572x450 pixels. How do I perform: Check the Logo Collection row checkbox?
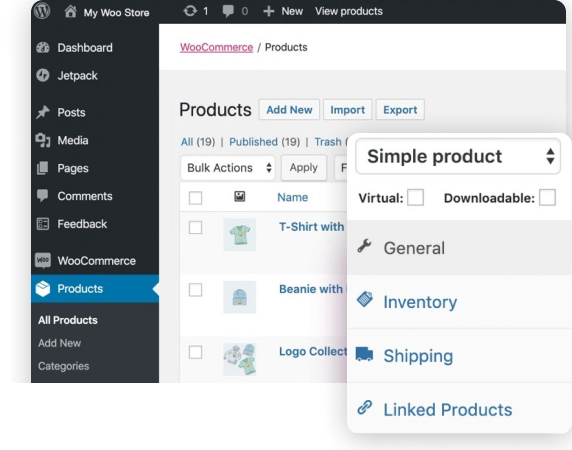coord(196,352)
